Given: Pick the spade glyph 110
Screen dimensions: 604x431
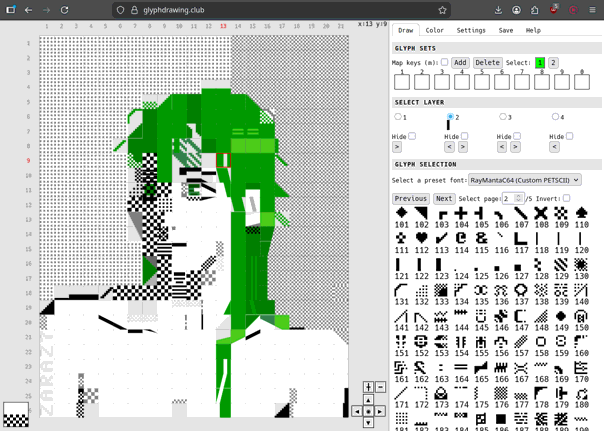Looking at the screenshot, I should click(581, 214).
